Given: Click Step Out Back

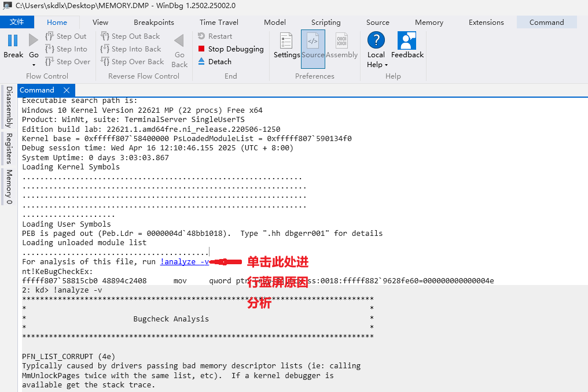Looking at the screenshot, I should tap(130, 36).
